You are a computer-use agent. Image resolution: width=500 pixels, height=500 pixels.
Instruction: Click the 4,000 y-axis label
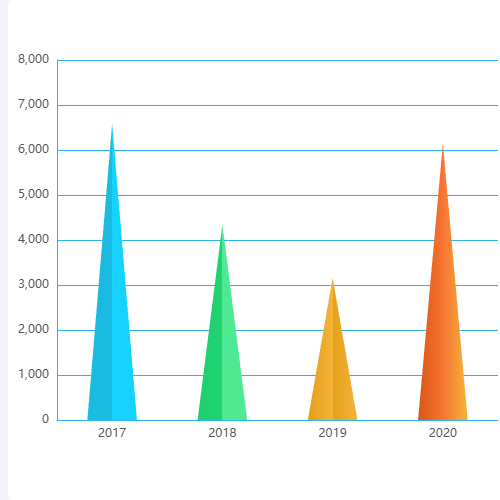tap(33, 239)
